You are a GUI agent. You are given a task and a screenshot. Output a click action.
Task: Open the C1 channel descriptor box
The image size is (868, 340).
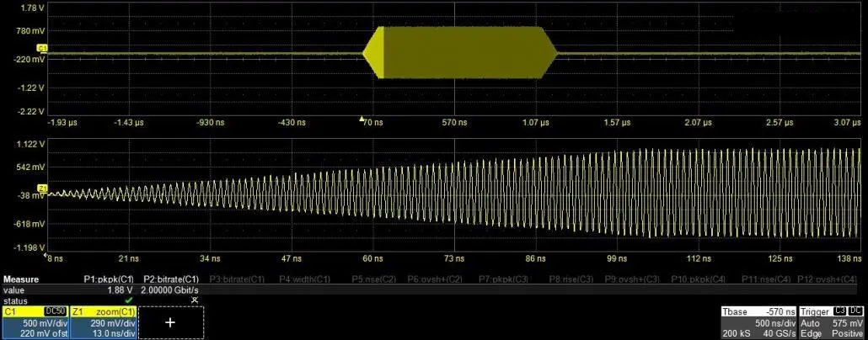pos(35,323)
